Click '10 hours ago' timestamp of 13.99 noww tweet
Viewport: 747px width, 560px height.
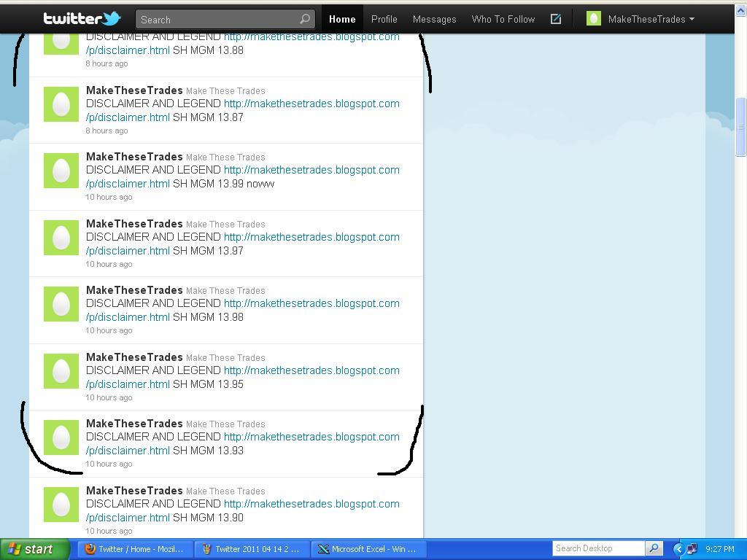coord(109,197)
